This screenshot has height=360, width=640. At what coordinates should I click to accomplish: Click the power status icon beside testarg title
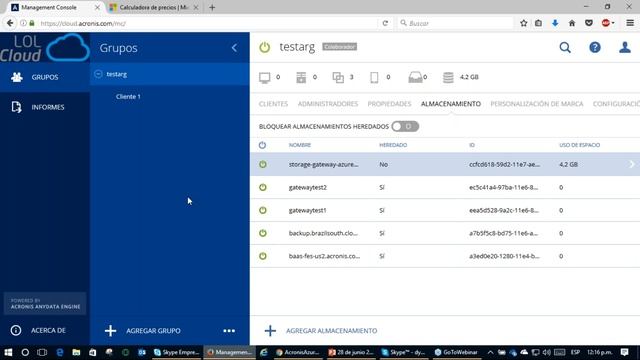tap(264, 47)
